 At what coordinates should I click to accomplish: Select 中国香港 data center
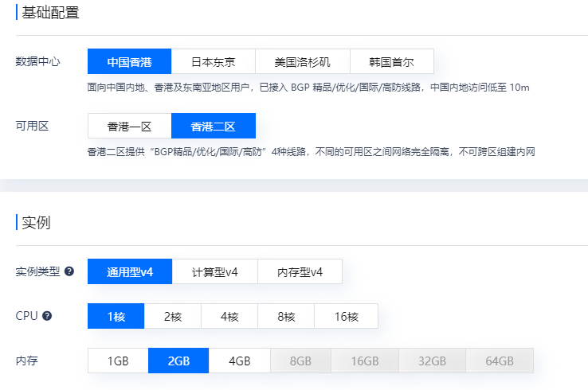click(x=129, y=61)
